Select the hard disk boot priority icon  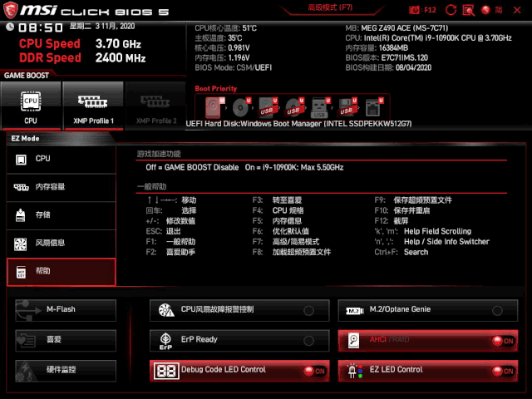tap(214, 107)
